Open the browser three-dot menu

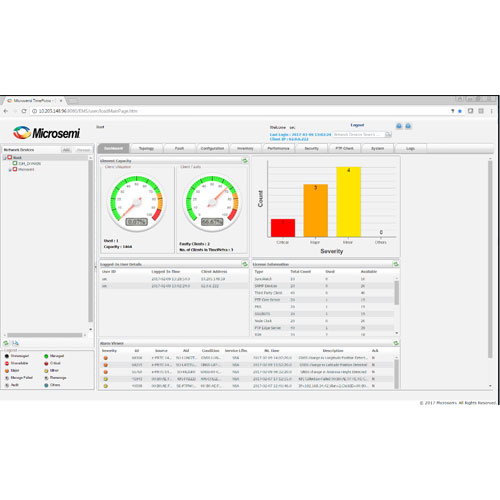(x=491, y=111)
